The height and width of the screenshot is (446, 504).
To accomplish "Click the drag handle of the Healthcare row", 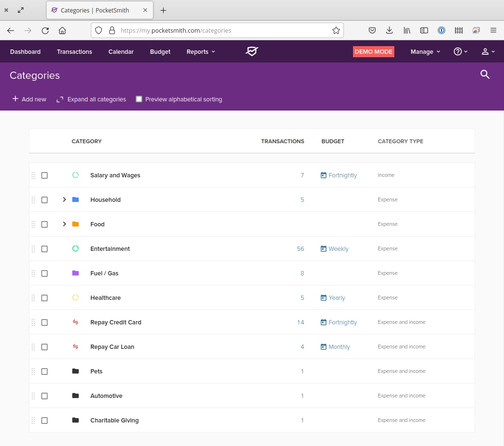I will (x=33, y=298).
